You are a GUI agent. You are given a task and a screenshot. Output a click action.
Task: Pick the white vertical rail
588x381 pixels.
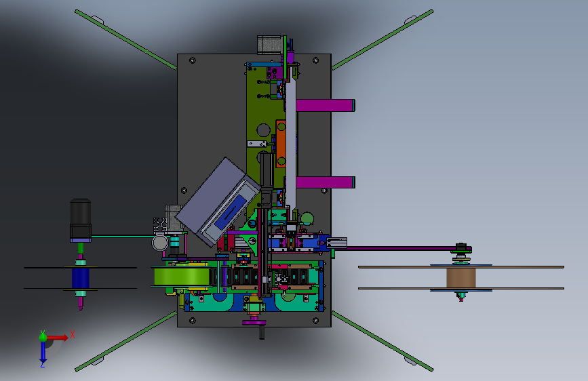click(291, 144)
